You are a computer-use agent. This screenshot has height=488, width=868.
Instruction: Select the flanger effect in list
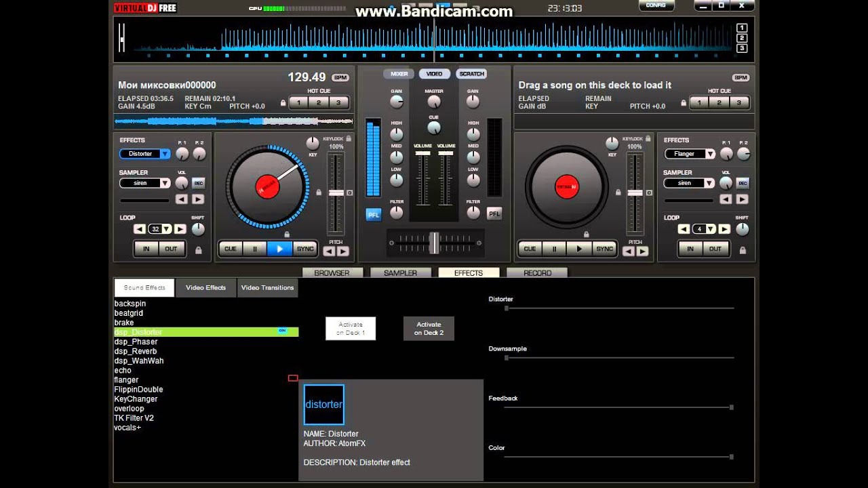pos(126,380)
